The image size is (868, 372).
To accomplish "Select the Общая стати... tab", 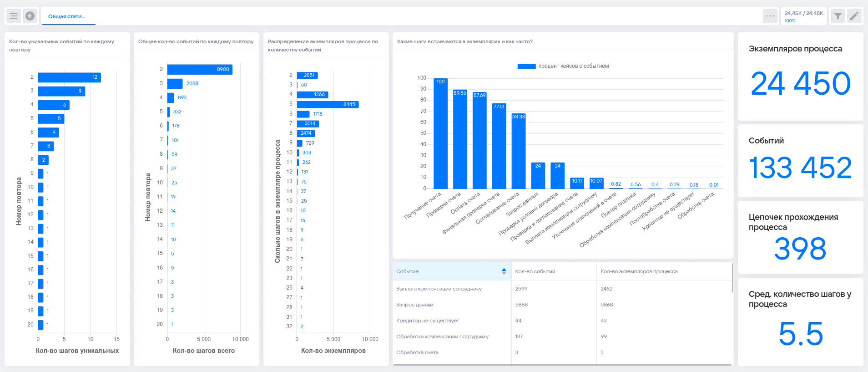I will point(67,16).
